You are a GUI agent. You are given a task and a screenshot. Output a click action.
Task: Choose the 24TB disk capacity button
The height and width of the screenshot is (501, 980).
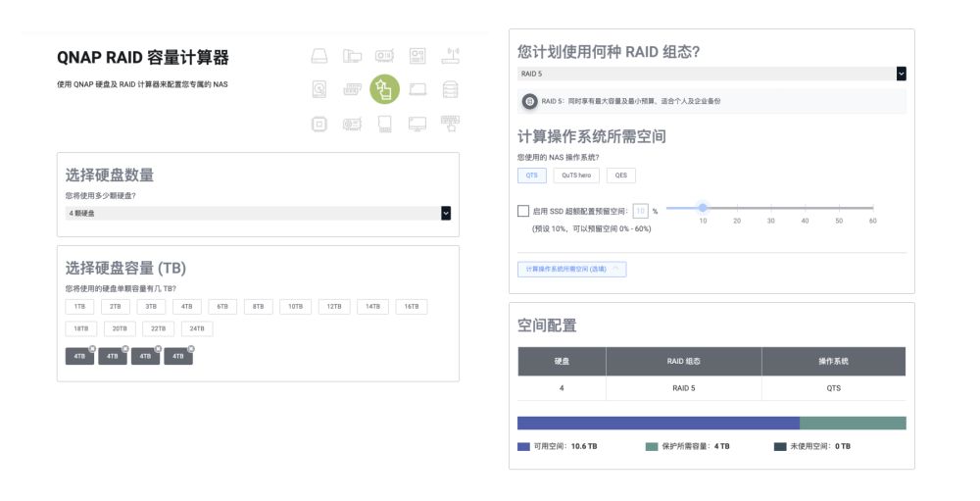pyautogui.click(x=197, y=329)
